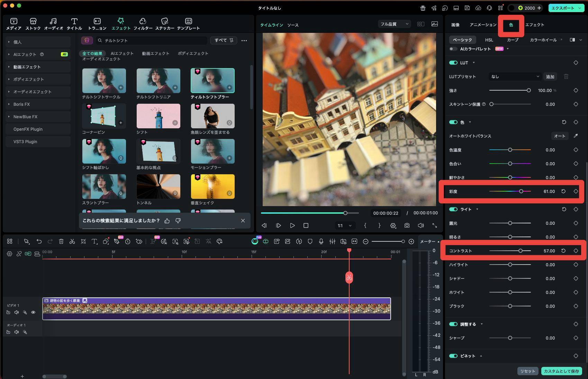Open the テンプレート (Templates) panel

(188, 24)
